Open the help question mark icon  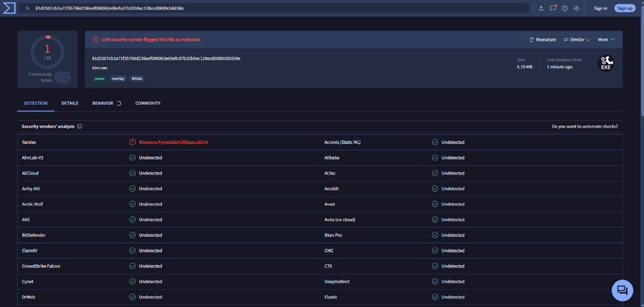point(565,8)
